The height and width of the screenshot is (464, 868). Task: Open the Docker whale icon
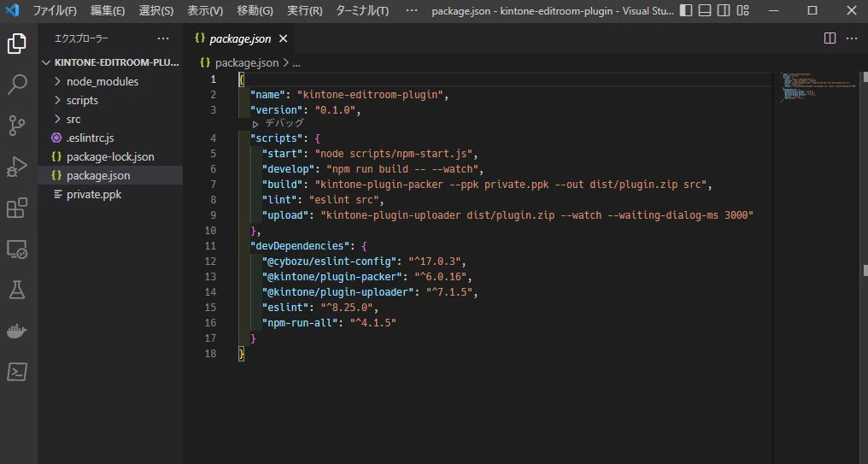click(x=16, y=331)
